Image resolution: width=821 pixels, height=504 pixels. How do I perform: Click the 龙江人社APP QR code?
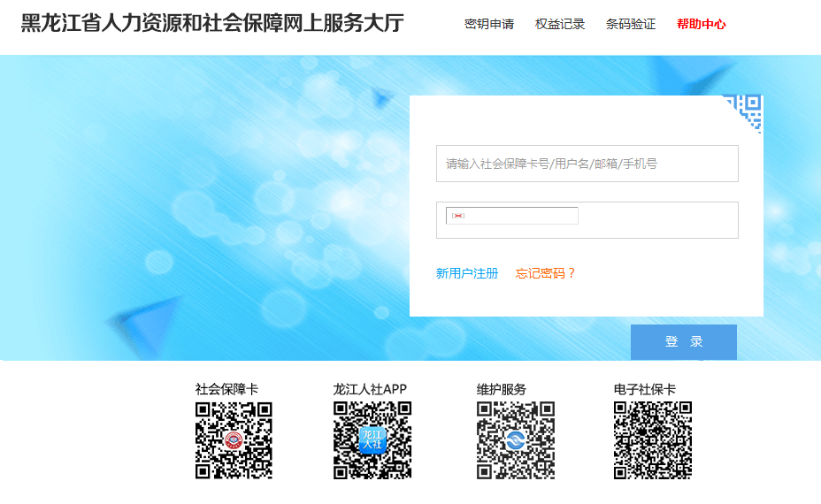(x=372, y=440)
